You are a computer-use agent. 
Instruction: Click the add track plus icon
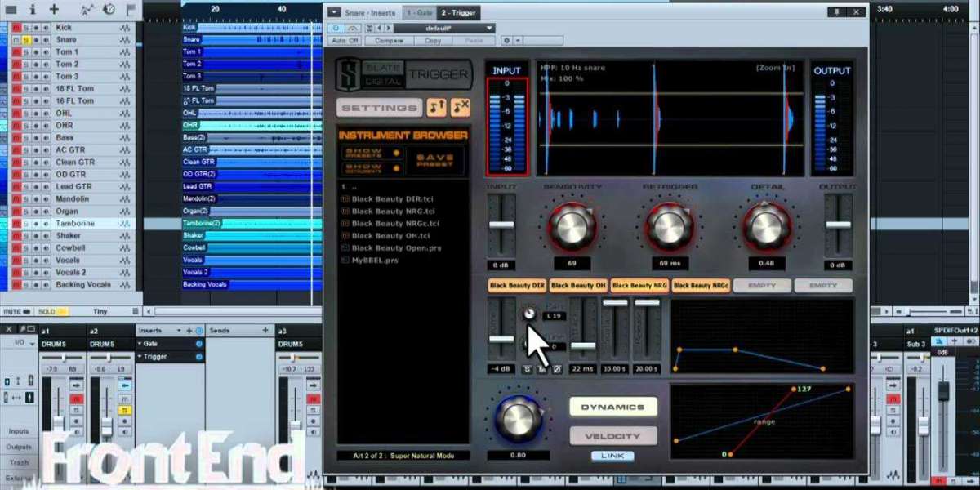55,10
